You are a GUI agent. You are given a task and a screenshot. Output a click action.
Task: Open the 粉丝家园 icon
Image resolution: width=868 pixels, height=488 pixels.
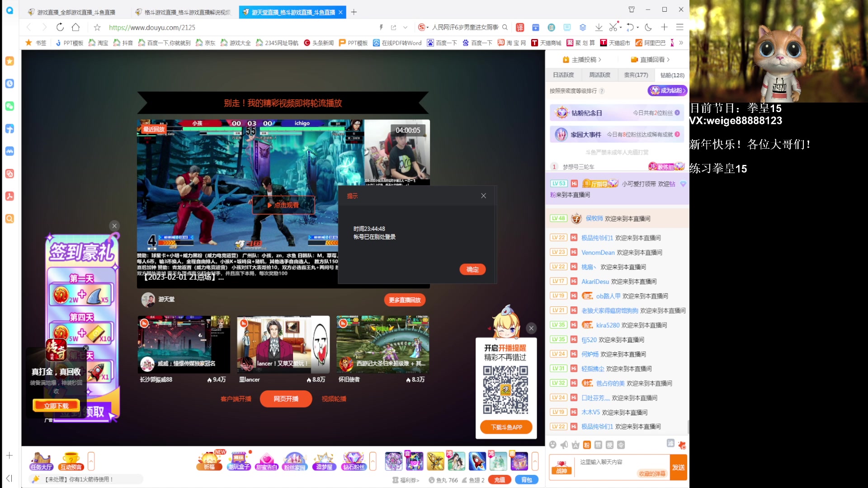pos(295,461)
